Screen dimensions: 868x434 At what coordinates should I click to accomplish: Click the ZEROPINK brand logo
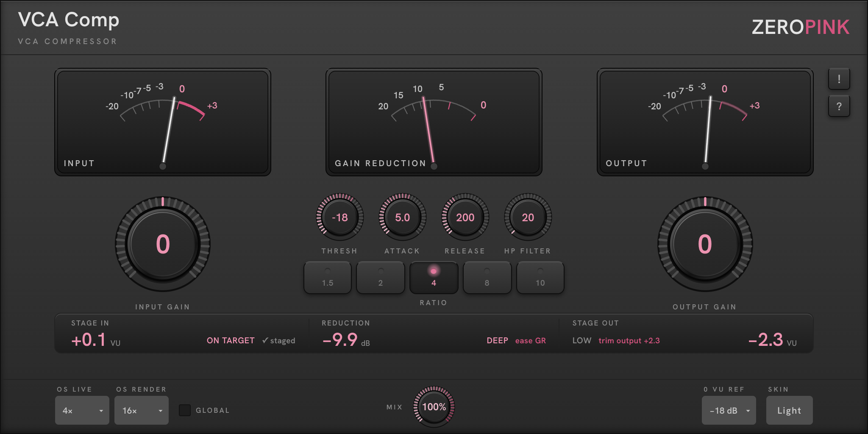tap(801, 27)
